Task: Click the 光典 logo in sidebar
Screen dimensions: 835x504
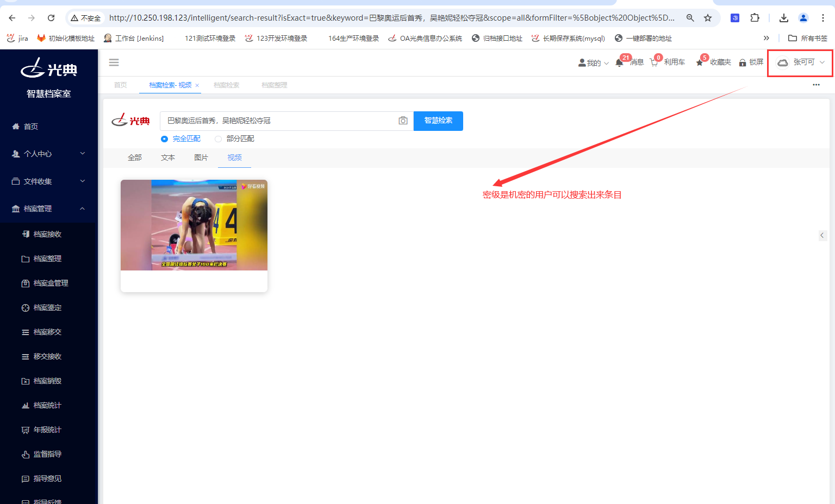Action: 49,68
